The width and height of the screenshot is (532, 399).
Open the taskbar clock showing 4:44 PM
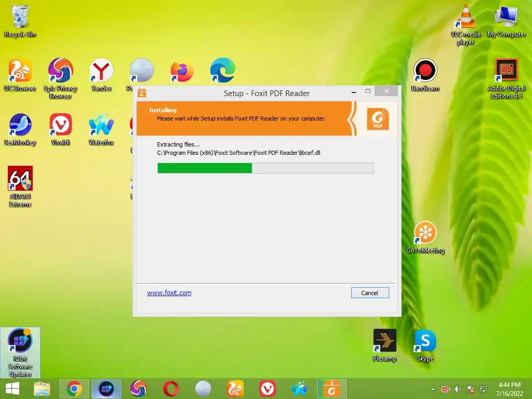click(x=509, y=389)
